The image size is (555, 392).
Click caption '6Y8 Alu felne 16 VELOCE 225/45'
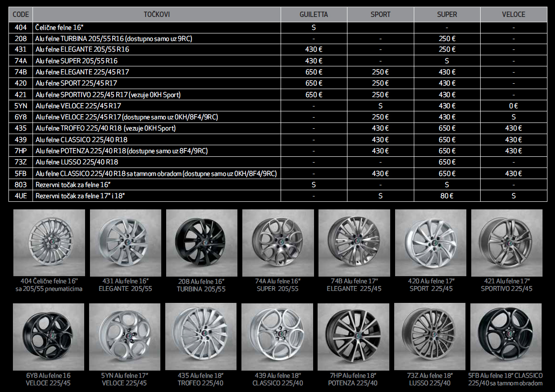coord(49,379)
